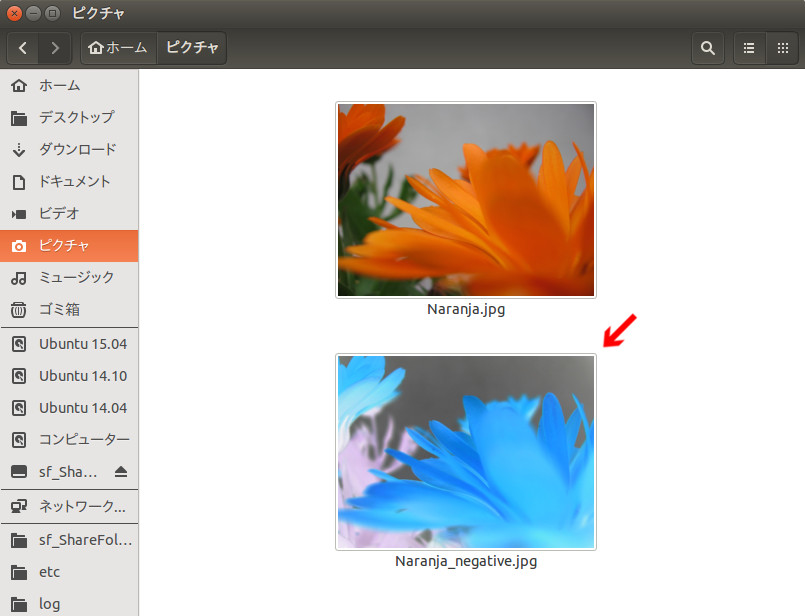Select ピクチャ in the sidebar
The width and height of the screenshot is (805, 616).
click(x=69, y=246)
